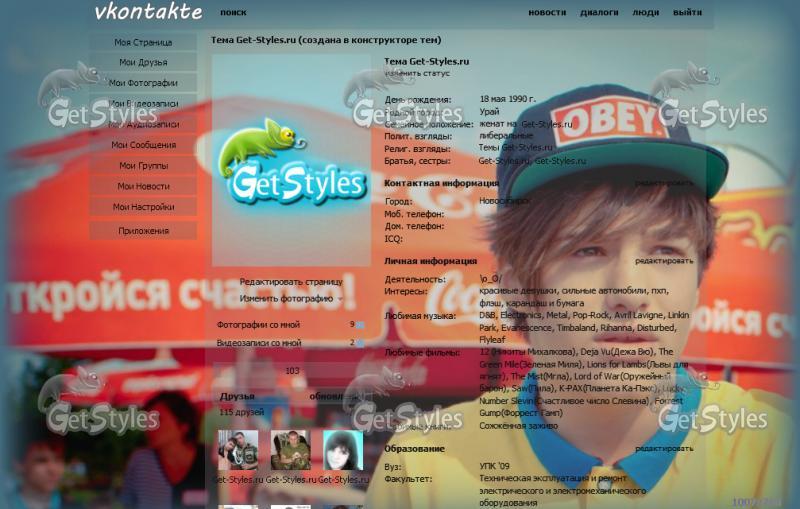The height and width of the screenshot is (509, 800).
Task: Open Приложения in the sidebar
Action: (143, 231)
